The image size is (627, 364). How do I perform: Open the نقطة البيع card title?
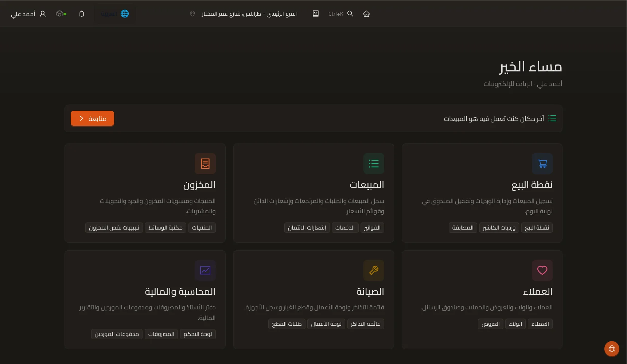pyautogui.click(x=532, y=185)
